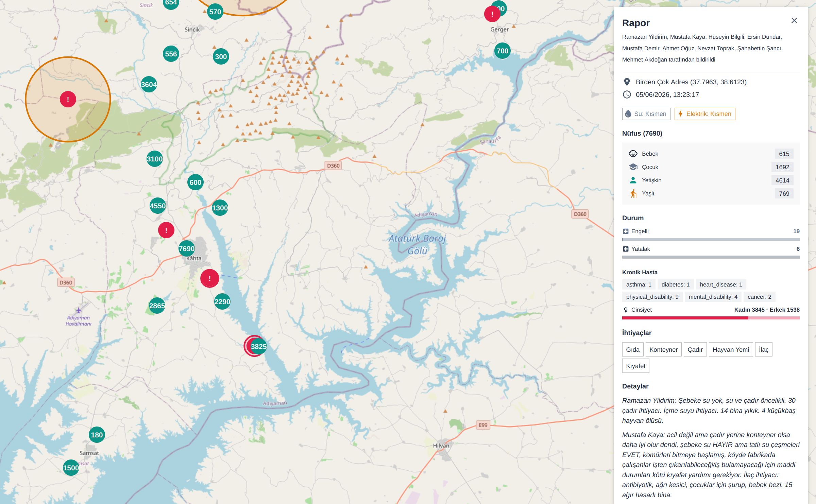Click the elderly walker icon beside Yaşlı
Screen dimensions: 816x504
(633, 193)
